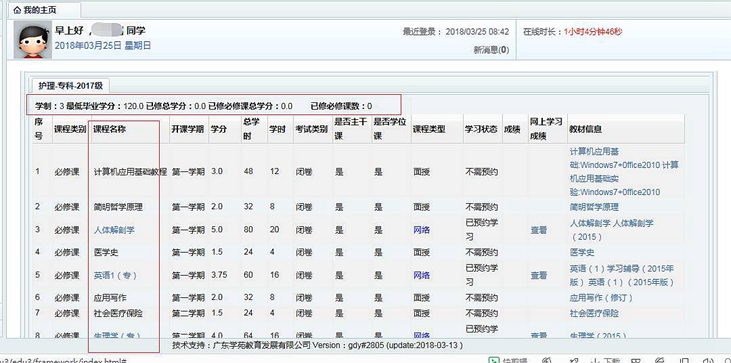
Task: Switch to the 护理-专科-2017级 tab
Action: (x=70, y=86)
